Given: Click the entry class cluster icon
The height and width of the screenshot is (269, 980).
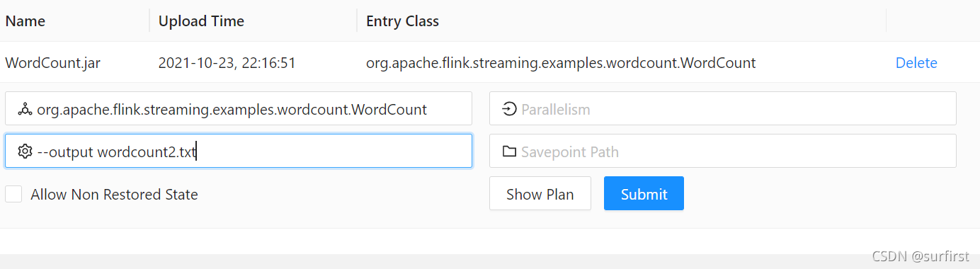Looking at the screenshot, I should tap(25, 109).
